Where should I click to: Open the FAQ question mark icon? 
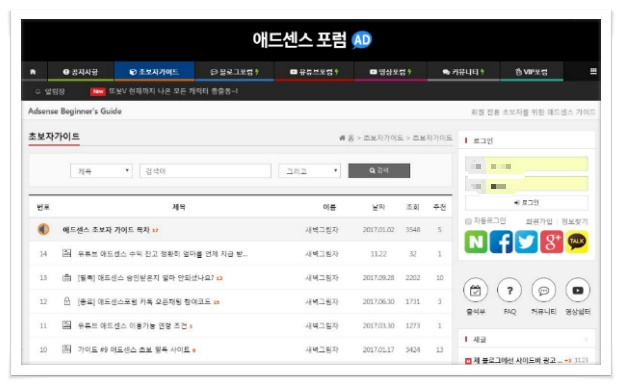coord(509,291)
